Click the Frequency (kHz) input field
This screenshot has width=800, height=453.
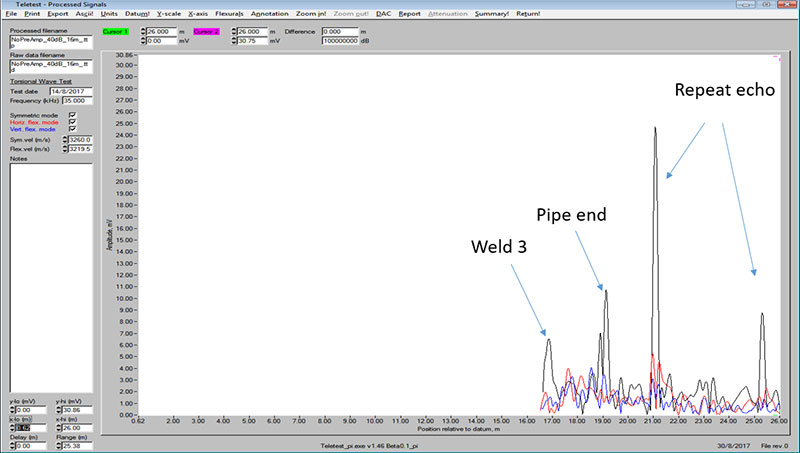pyautogui.click(x=77, y=101)
